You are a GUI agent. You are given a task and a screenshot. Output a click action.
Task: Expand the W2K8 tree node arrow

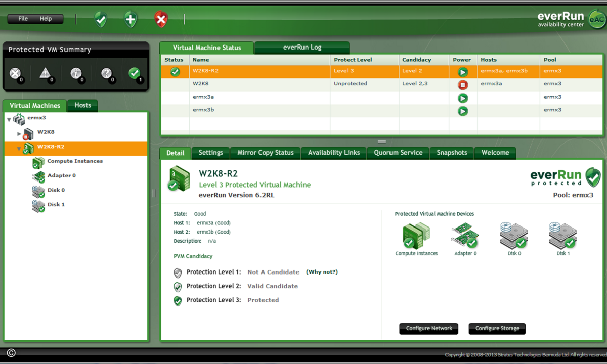(19, 134)
